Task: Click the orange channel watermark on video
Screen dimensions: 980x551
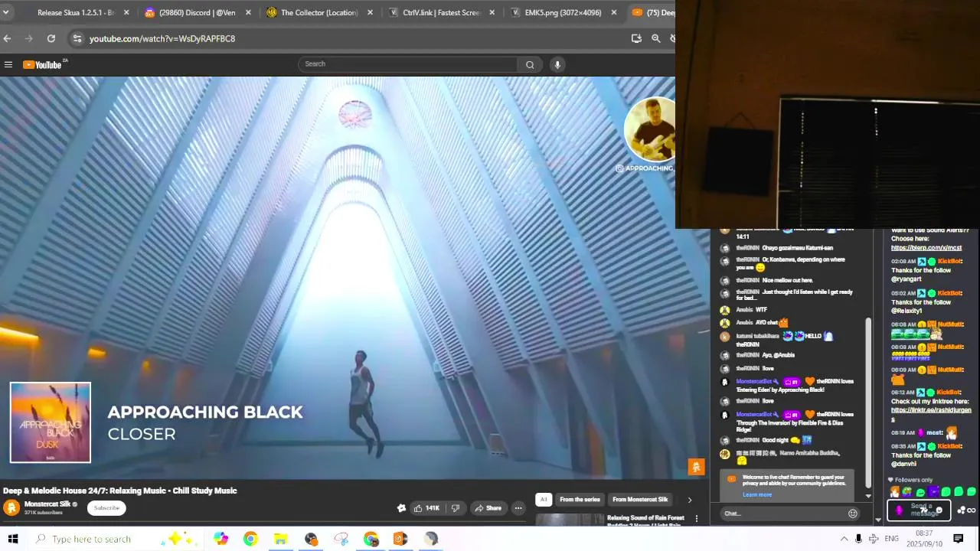Action: pos(696,467)
